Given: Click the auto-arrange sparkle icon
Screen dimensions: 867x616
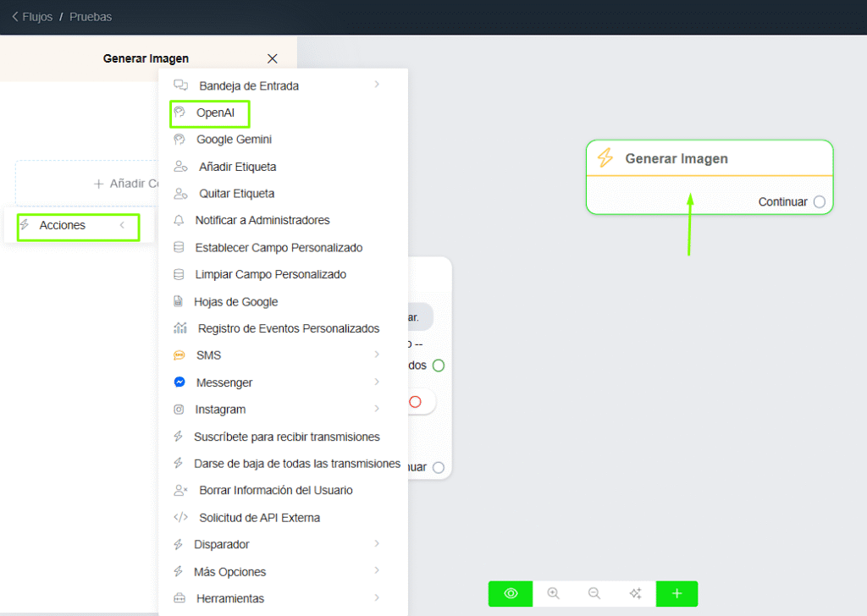Looking at the screenshot, I should click(x=635, y=594).
